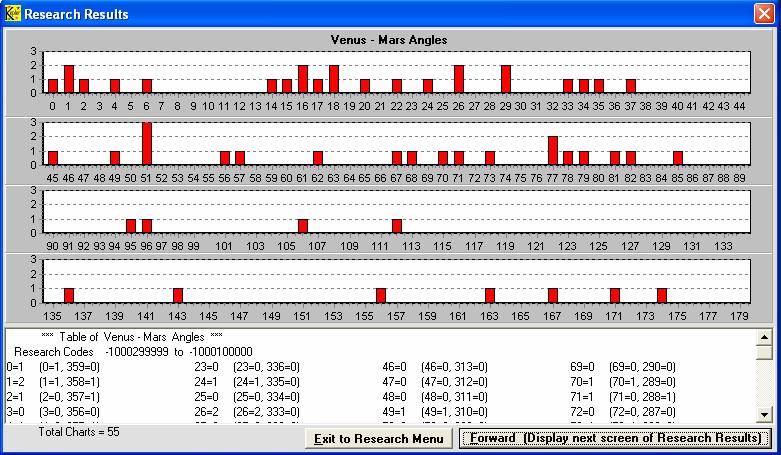This screenshot has height=455, width=781.
Task: Click the scrollbar thumb in the table panel
Action: [765, 353]
